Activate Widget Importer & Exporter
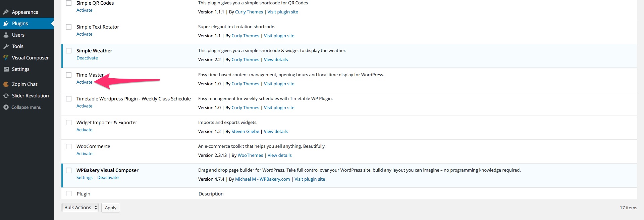This screenshot has width=644, height=220. (x=85, y=130)
